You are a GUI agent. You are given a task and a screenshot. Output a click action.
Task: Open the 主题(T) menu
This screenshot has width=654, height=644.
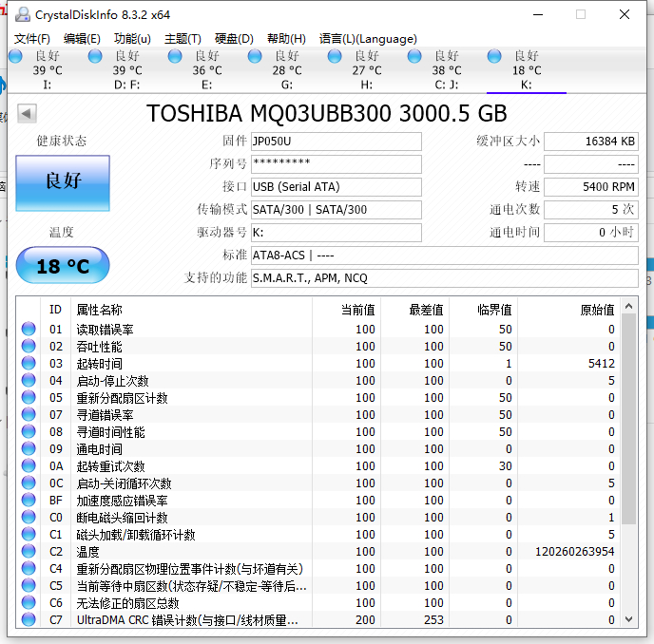(183, 39)
